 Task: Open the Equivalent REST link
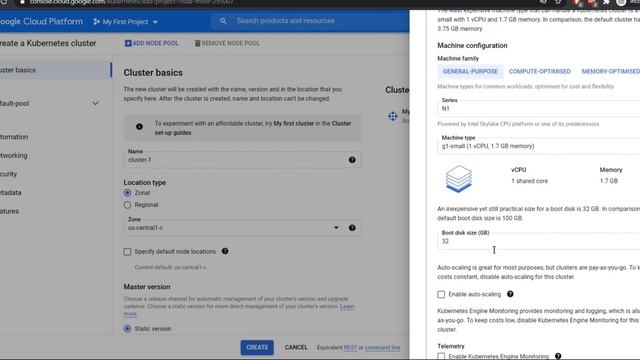pos(351,348)
